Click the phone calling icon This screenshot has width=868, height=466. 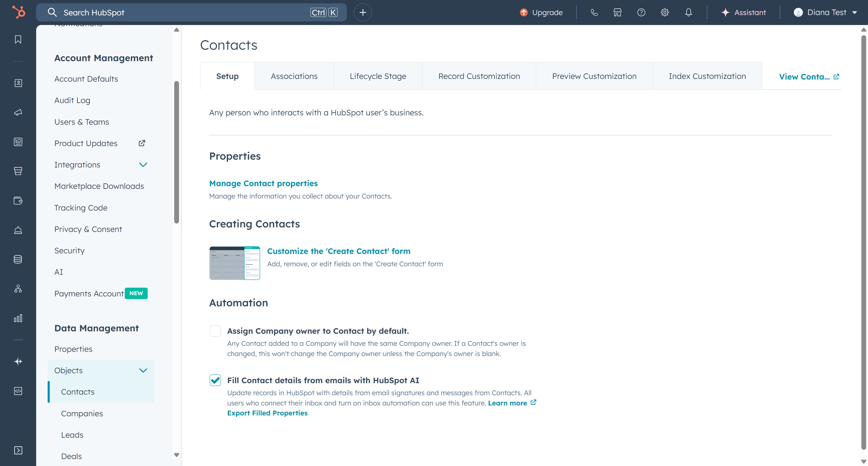(x=594, y=12)
